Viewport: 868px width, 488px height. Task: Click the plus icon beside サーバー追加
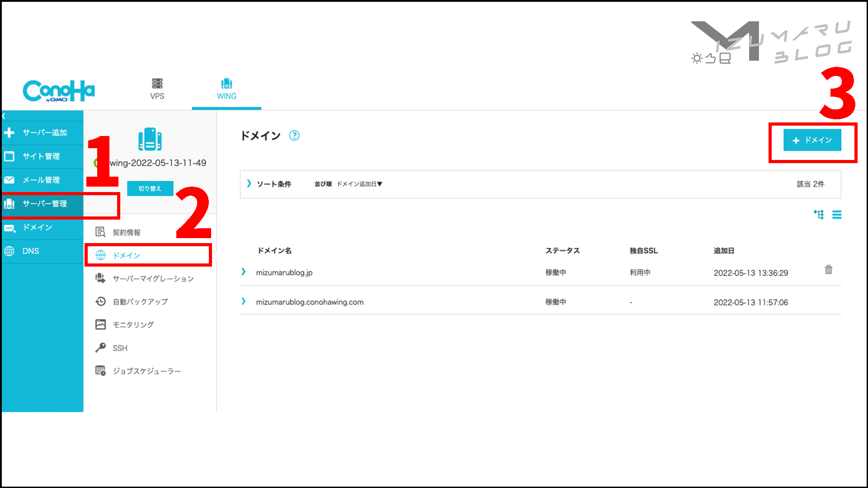[x=9, y=133]
